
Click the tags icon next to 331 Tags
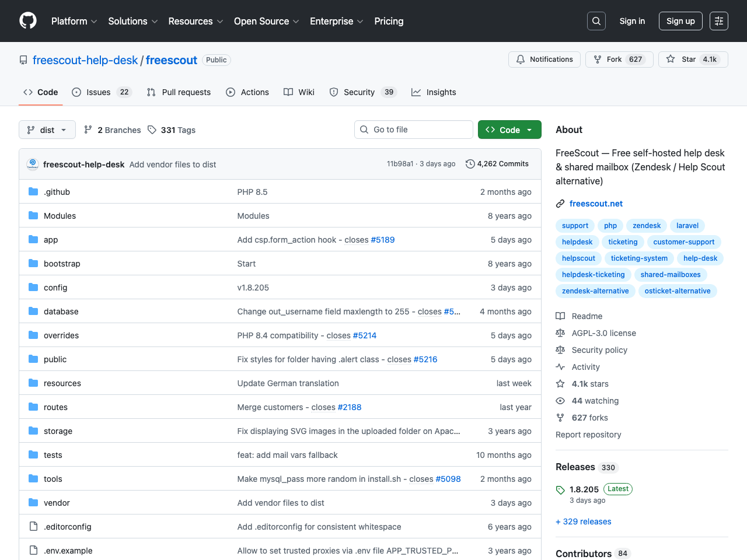(x=152, y=129)
